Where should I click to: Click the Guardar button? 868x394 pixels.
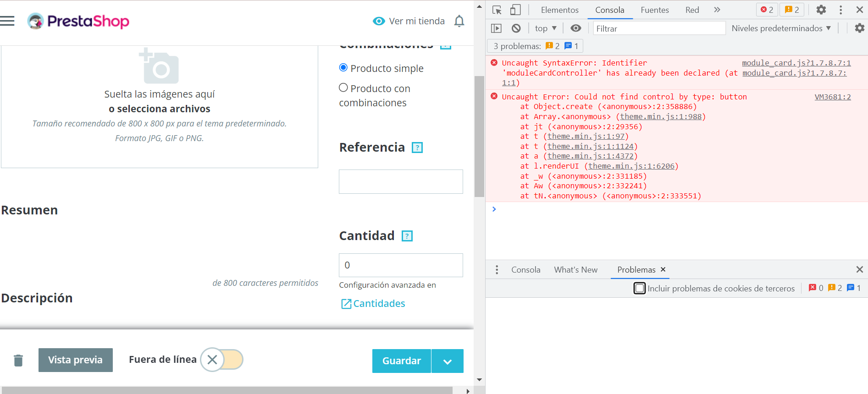(402, 361)
